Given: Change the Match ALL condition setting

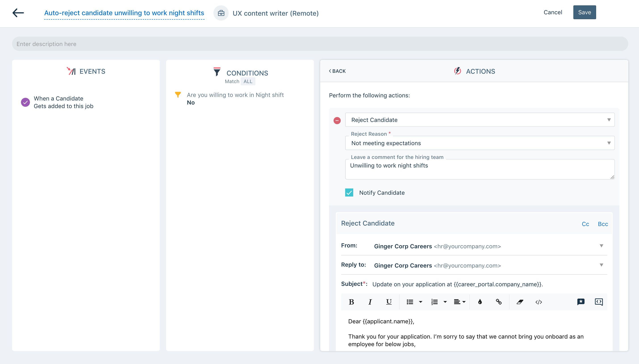Looking at the screenshot, I should [248, 82].
